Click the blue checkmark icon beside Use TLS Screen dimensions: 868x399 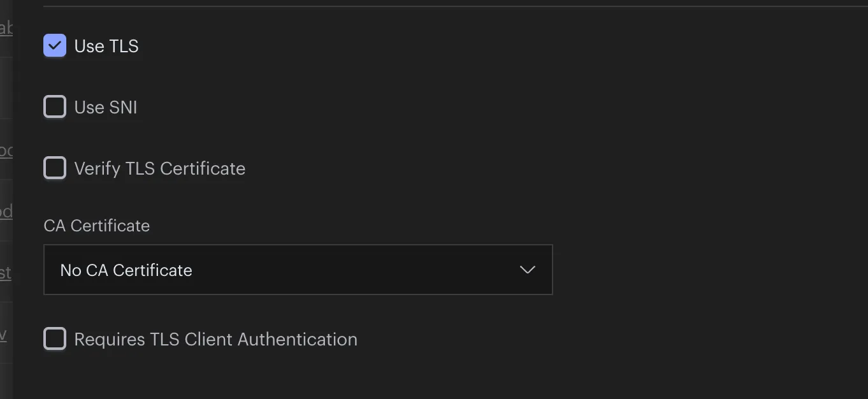55,46
